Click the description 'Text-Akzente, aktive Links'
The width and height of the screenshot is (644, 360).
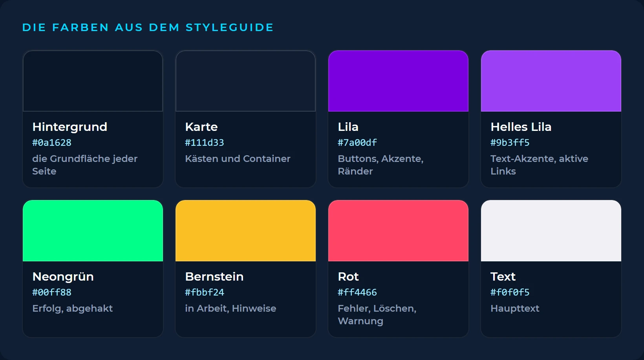[x=540, y=165]
